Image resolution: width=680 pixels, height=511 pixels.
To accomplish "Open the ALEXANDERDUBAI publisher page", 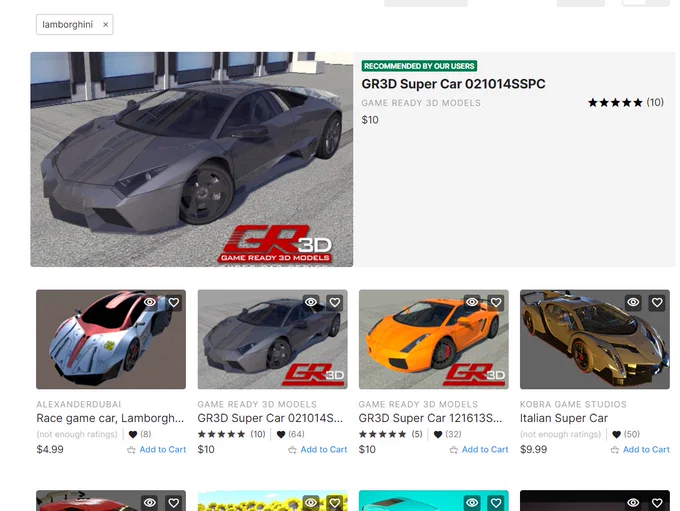I will pos(78,404).
